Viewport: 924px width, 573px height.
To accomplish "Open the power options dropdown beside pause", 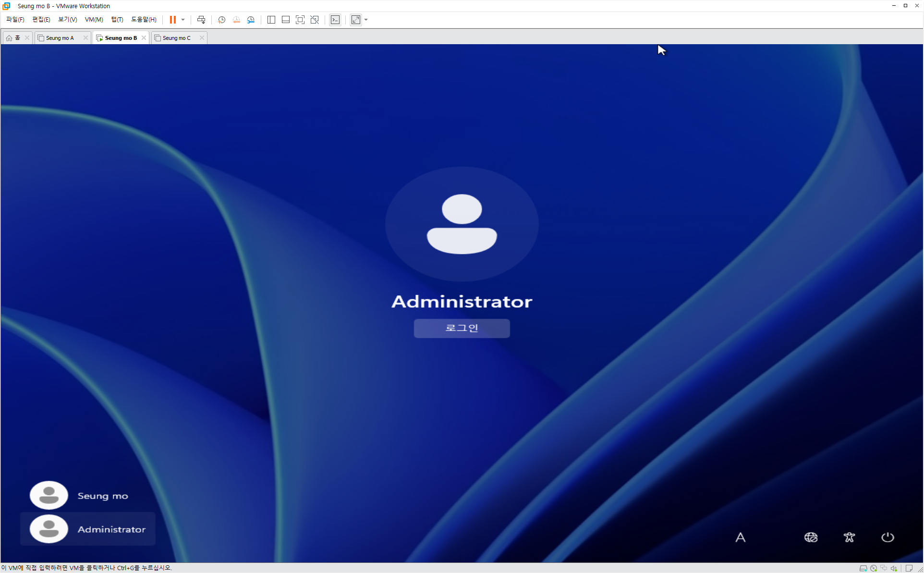I will tap(183, 20).
